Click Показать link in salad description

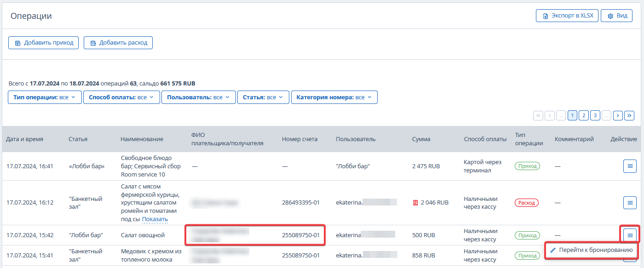coord(155,219)
